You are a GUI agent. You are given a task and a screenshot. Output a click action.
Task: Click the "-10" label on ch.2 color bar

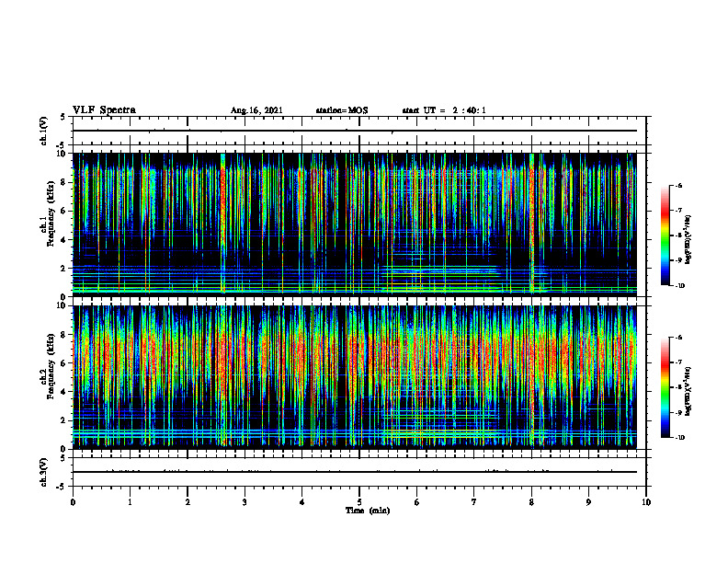pyautogui.click(x=680, y=438)
